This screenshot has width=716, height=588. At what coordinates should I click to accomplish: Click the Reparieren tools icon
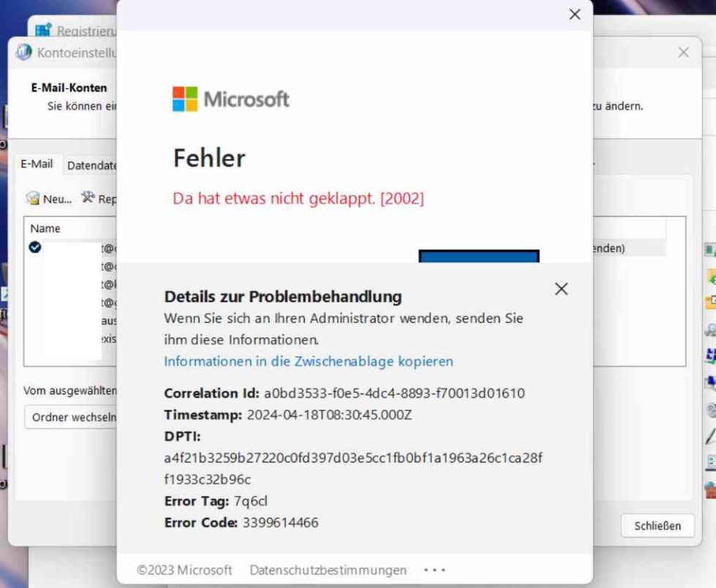[x=88, y=197]
